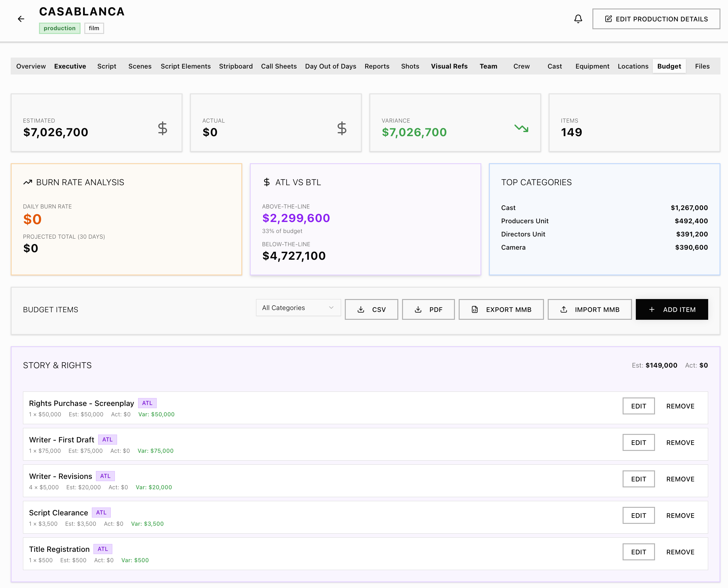
Task: Open the All Categories dropdown
Action: [x=298, y=308]
